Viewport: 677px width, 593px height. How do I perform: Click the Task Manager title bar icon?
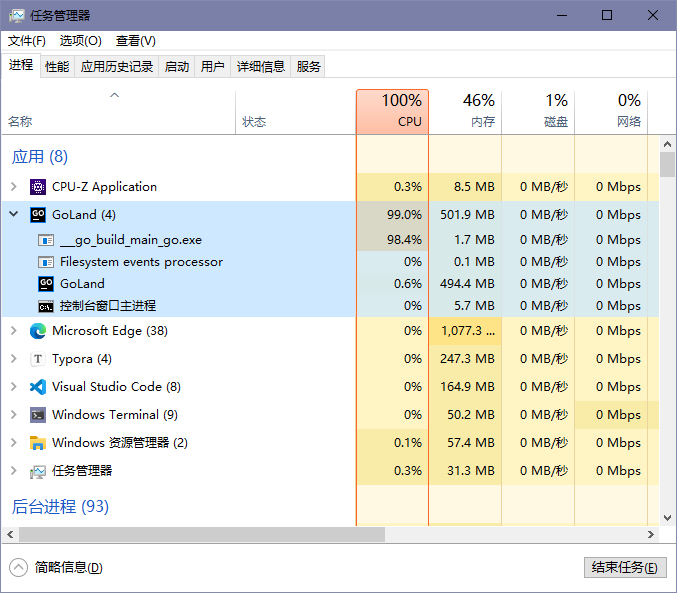[x=17, y=16]
